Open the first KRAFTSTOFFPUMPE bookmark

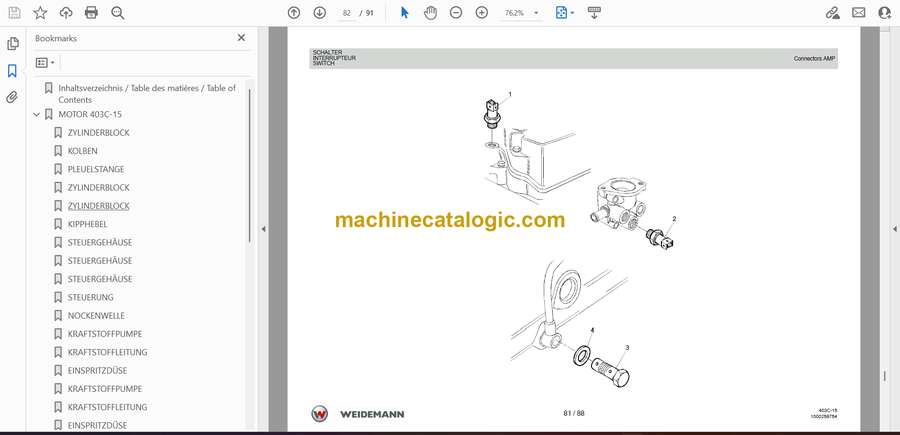click(x=105, y=334)
